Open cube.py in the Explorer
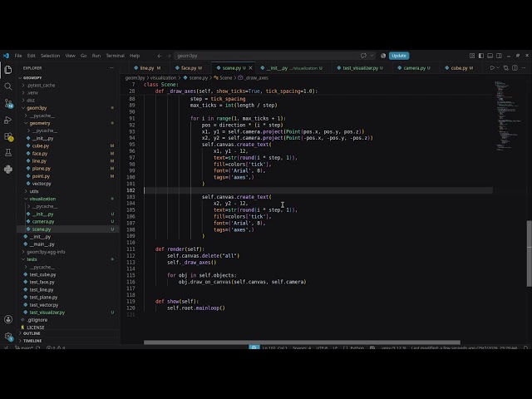 click(41, 146)
